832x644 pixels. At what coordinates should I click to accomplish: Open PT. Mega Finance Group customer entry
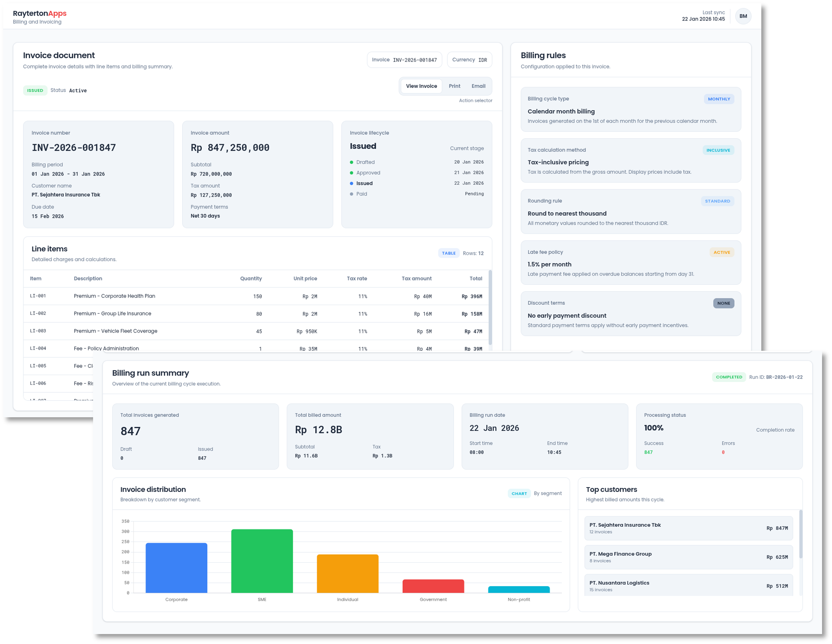coord(688,557)
